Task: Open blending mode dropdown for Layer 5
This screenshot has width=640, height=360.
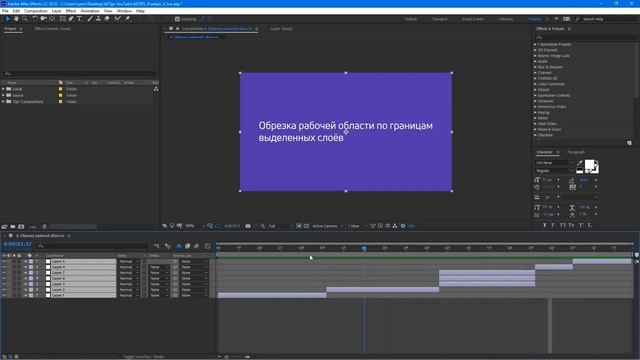Action: (x=129, y=261)
